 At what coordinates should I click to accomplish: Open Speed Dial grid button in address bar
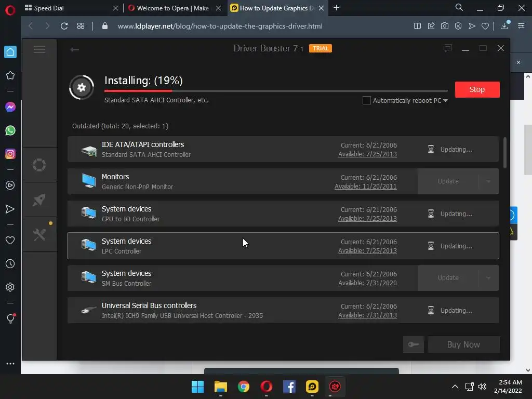coord(81,26)
